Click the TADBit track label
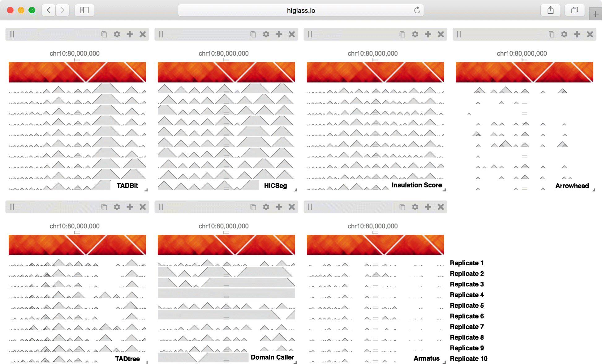 click(x=127, y=186)
